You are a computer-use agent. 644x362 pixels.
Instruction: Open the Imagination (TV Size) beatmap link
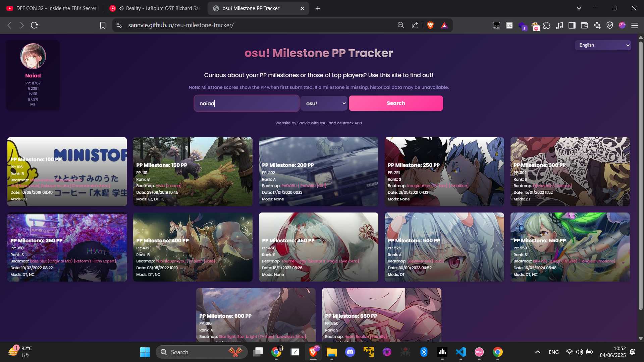438,186
